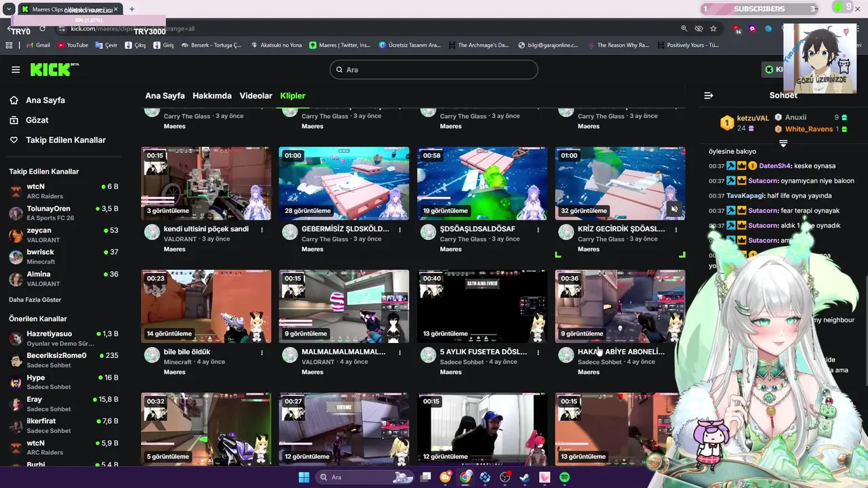Open the Berserk - Tortuga bookmark
Image resolution: width=868 pixels, height=488 pixels.
pos(211,45)
